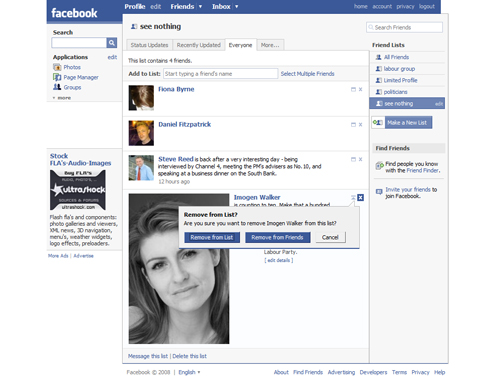Click the [ edit details ] link
Viewport: 500px width, 379px height.
tap(279, 260)
